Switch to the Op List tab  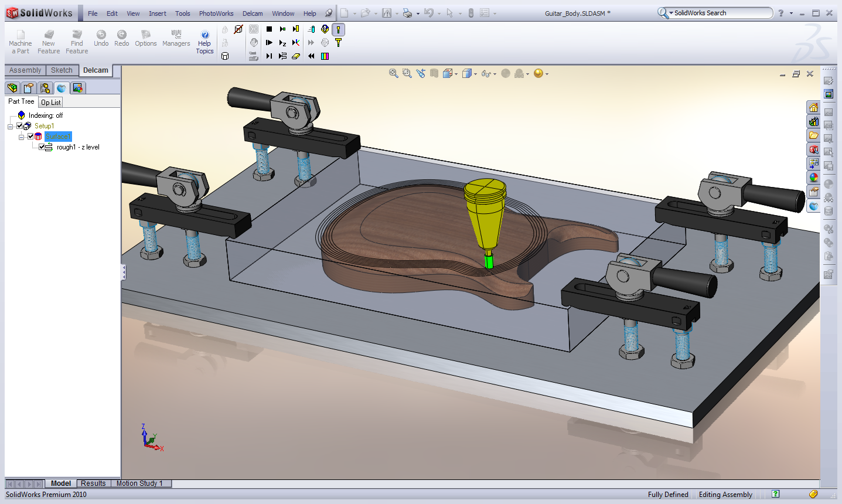(x=50, y=102)
